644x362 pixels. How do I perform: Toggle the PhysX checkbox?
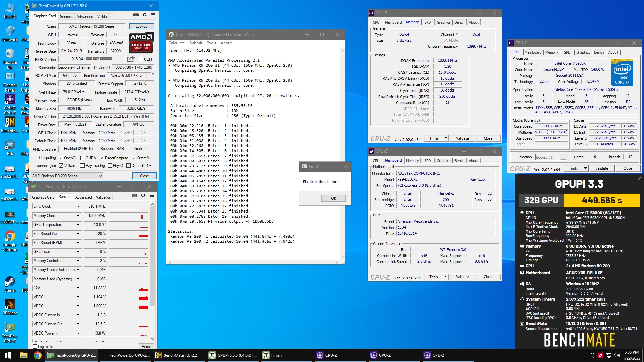[110, 166]
